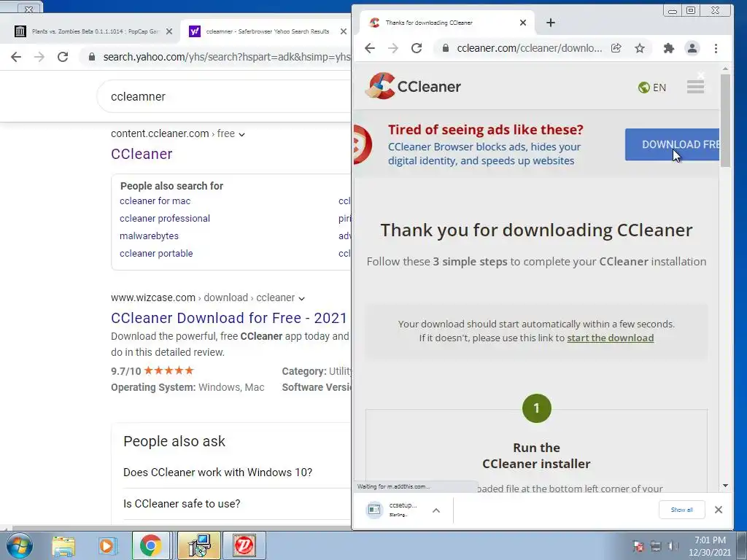Go forward in the CCleaner browser window
747x560 pixels.
[393, 48]
